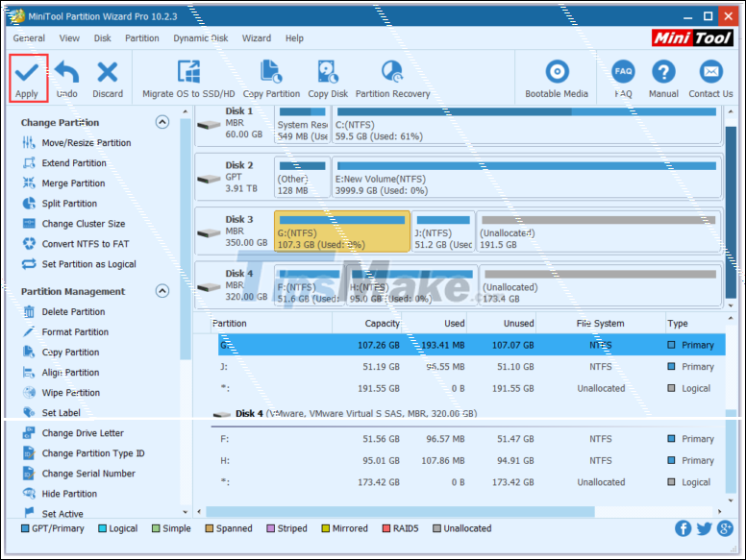Select Change Partition Type ID
The height and width of the screenshot is (560, 746).
coord(84,453)
